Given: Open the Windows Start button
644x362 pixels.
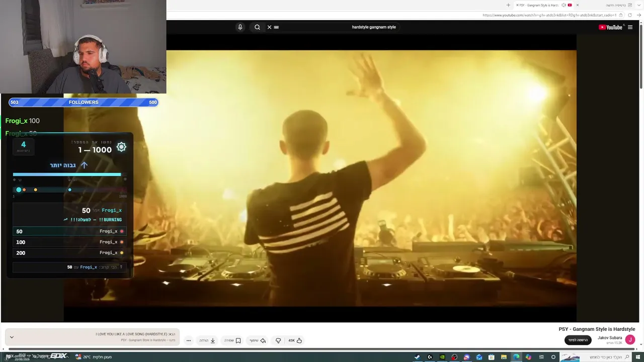Looking at the screenshot, I should 639,357.
